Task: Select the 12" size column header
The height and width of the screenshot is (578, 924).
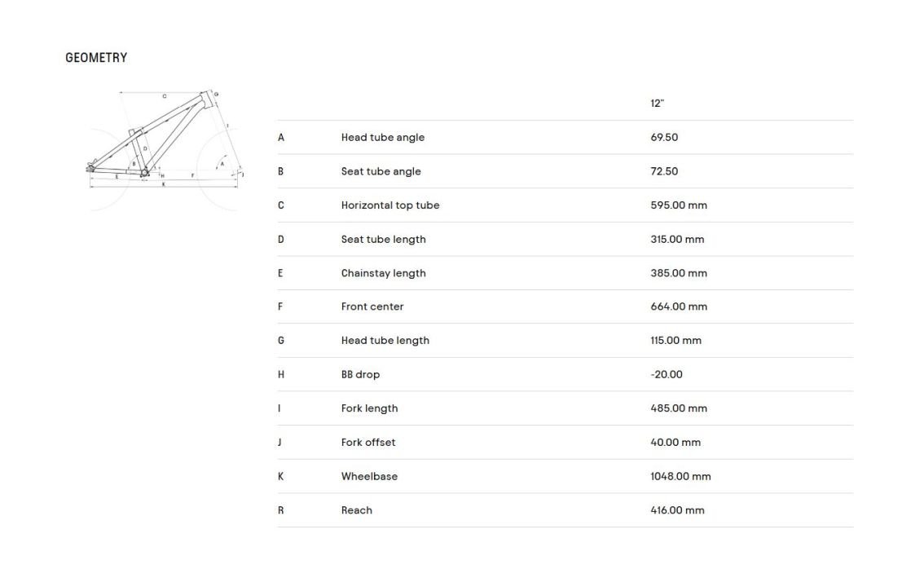Action: [658, 104]
